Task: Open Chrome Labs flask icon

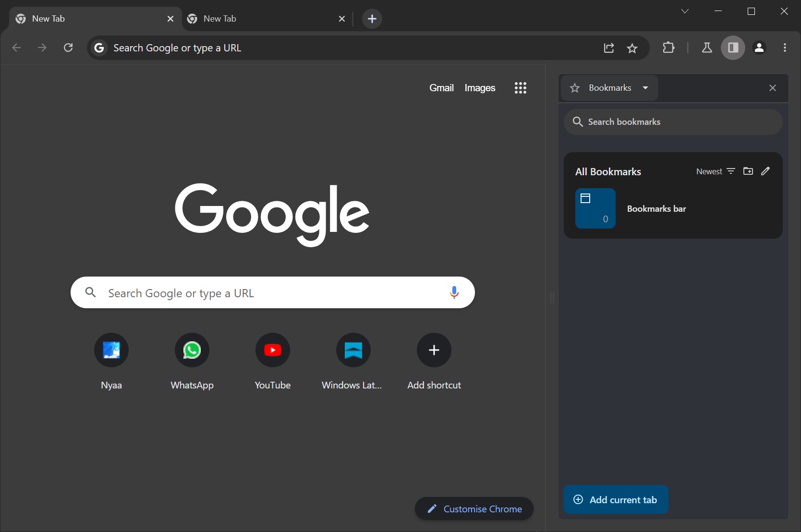Action: pyautogui.click(x=707, y=48)
